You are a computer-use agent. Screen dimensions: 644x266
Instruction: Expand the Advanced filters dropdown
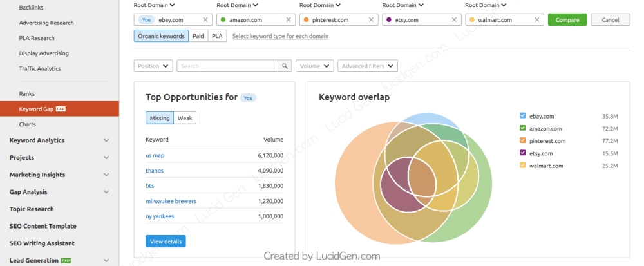[x=367, y=66]
